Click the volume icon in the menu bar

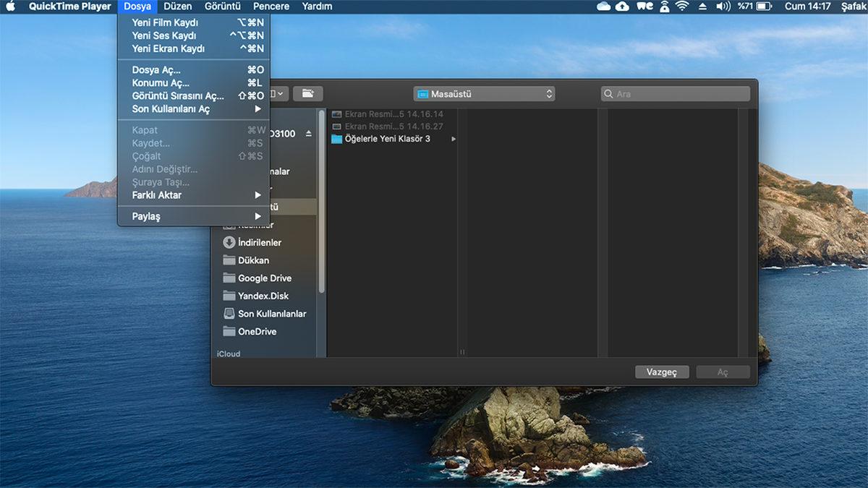[723, 7]
